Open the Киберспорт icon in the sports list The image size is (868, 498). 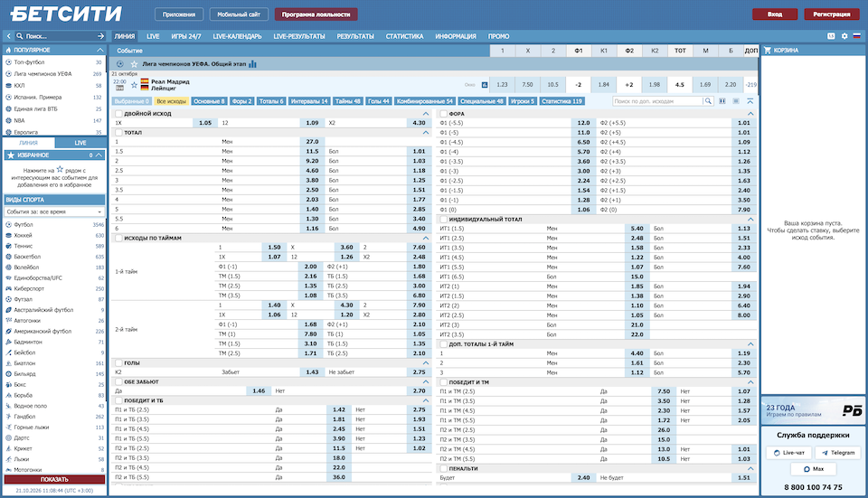(x=8, y=288)
